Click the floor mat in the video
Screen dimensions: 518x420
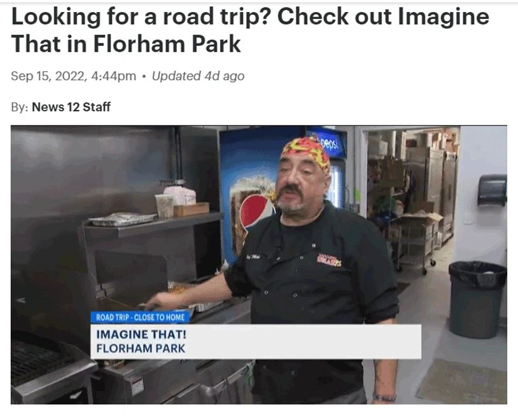[461, 381]
